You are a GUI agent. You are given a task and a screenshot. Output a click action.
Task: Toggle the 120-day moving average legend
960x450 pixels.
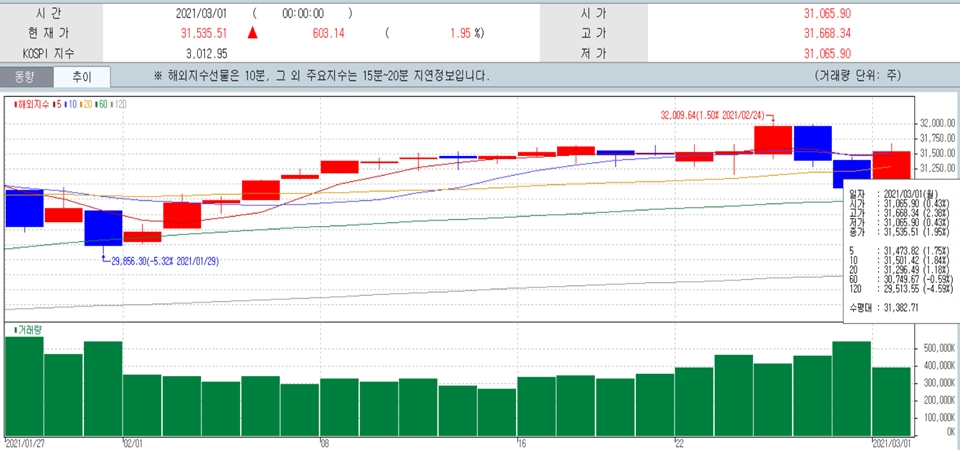click(119, 104)
